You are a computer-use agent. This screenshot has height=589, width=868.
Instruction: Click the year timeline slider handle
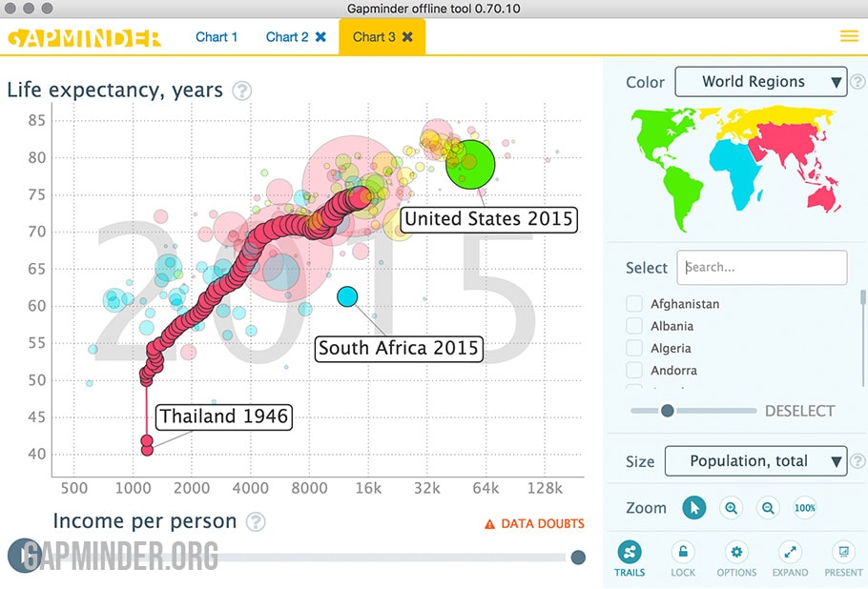[x=578, y=558]
